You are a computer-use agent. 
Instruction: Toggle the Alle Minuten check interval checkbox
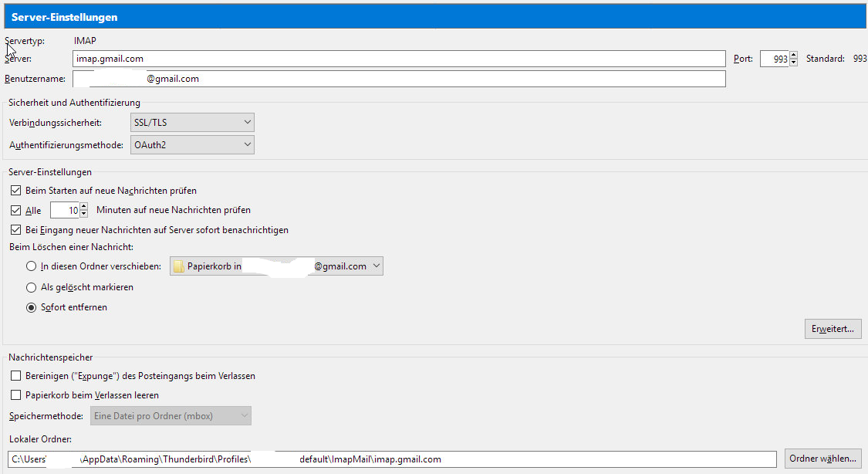click(x=16, y=211)
